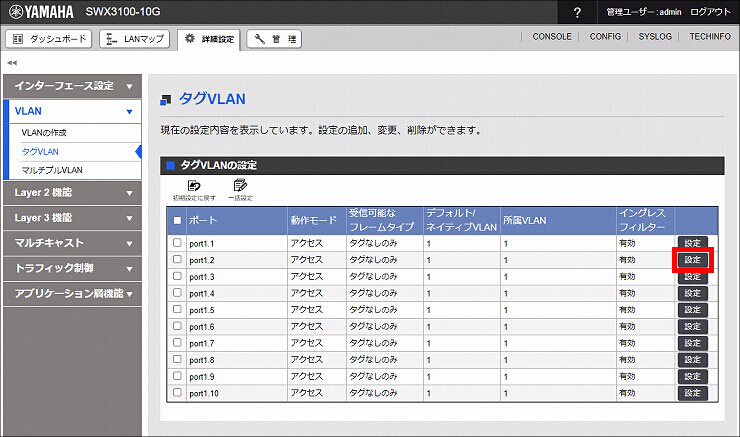Viewport: 740px width, 437px height.
Task: Click the Yamaha logo
Action: (x=42, y=12)
